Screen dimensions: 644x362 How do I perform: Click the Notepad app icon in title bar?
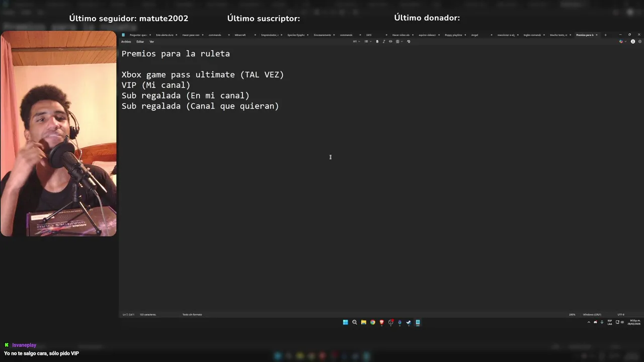[123, 35]
